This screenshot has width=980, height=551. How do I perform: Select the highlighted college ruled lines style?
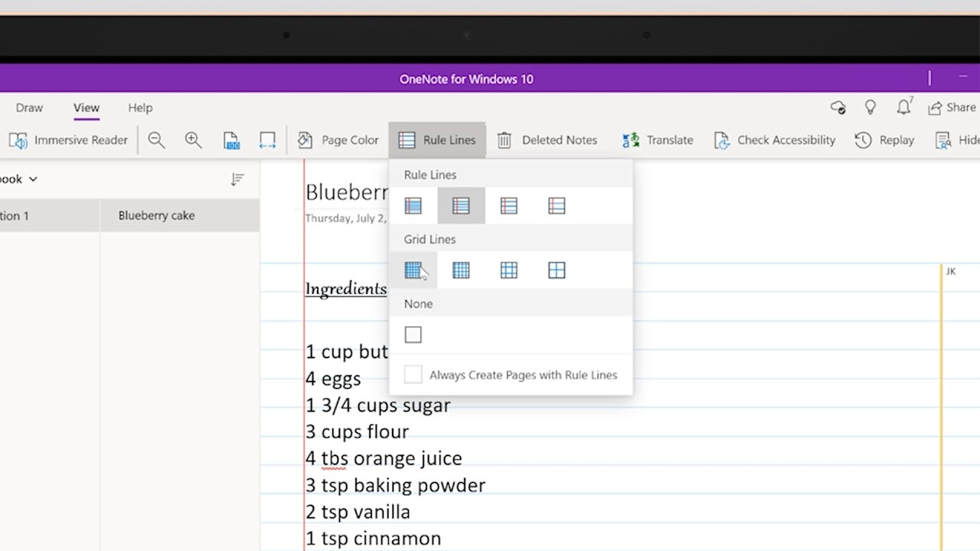[461, 206]
